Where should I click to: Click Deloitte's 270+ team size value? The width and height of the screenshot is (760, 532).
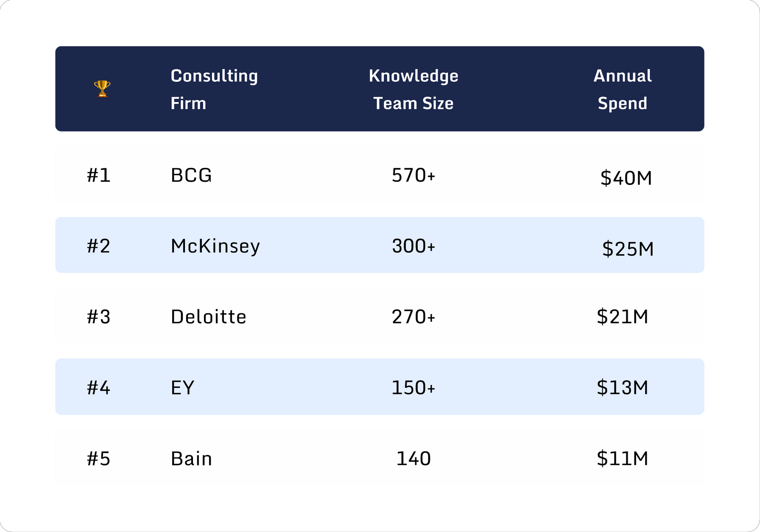point(414,317)
